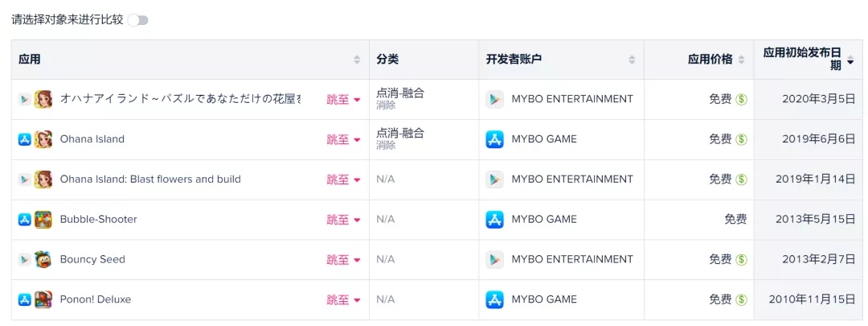Open 跳至 dropdown for Ohana Island
868x326 pixels.
[x=343, y=139]
